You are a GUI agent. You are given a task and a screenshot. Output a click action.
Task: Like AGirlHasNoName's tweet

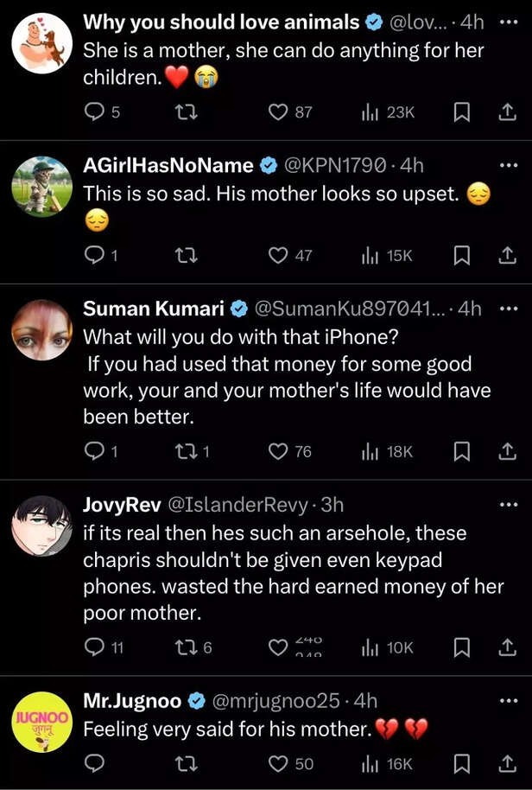tap(278, 255)
